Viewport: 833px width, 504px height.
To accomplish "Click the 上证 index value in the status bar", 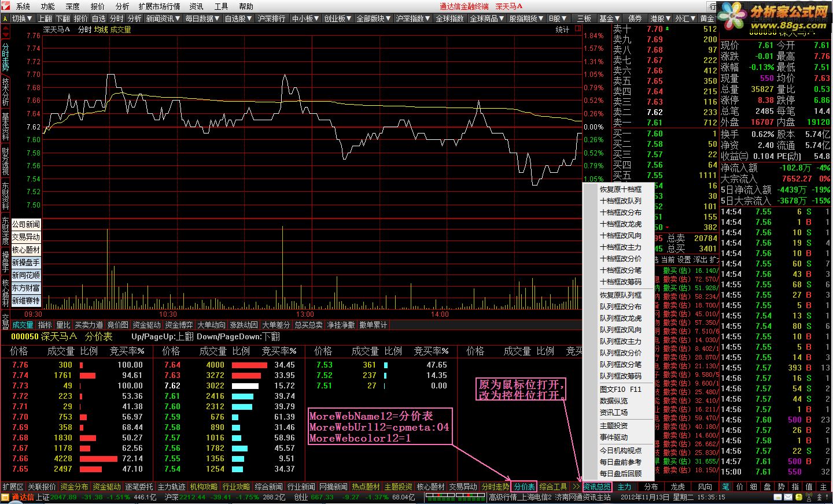I will (x=63, y=497).
